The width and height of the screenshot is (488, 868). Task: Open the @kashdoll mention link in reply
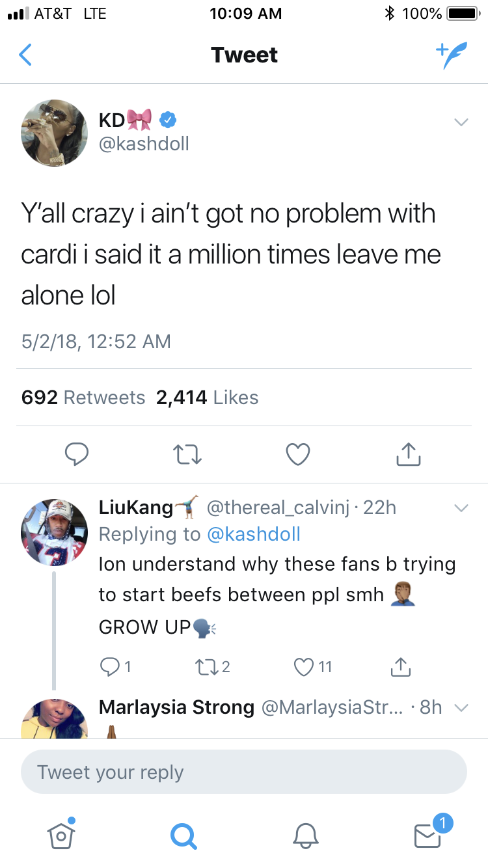tap(253, 534)
